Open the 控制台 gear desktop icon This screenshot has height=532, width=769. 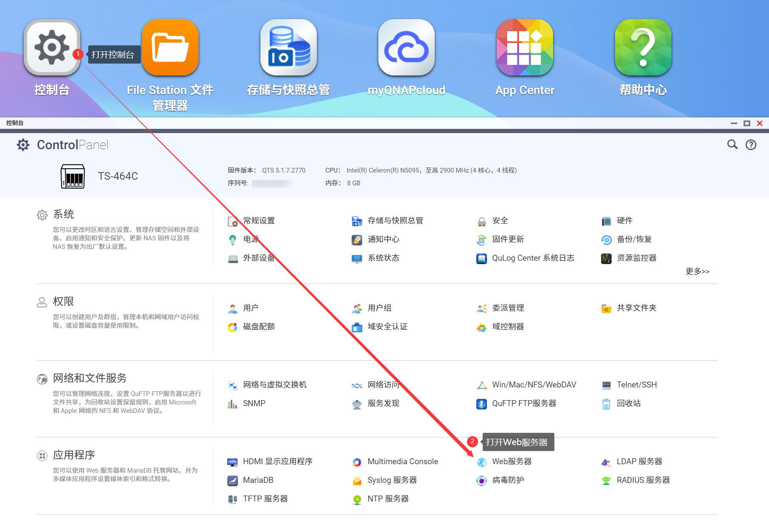[x=52, y=47]
